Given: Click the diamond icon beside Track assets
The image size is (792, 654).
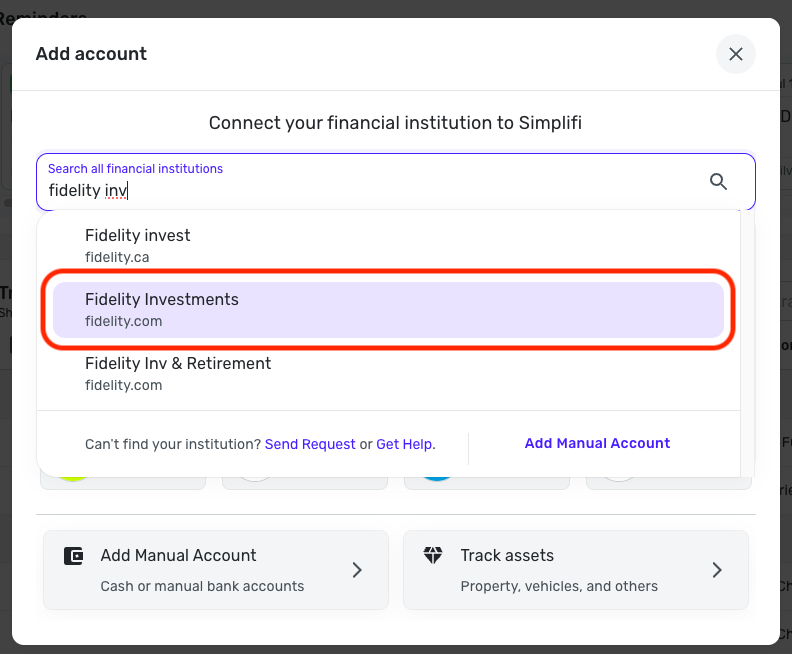Looking at the screenshot, I should coord(433,555).
